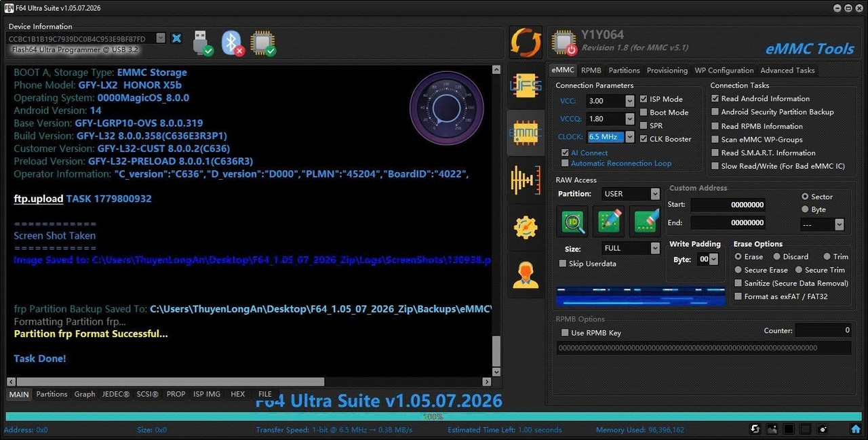Switch to the Graph log tab

click(85, 394)
